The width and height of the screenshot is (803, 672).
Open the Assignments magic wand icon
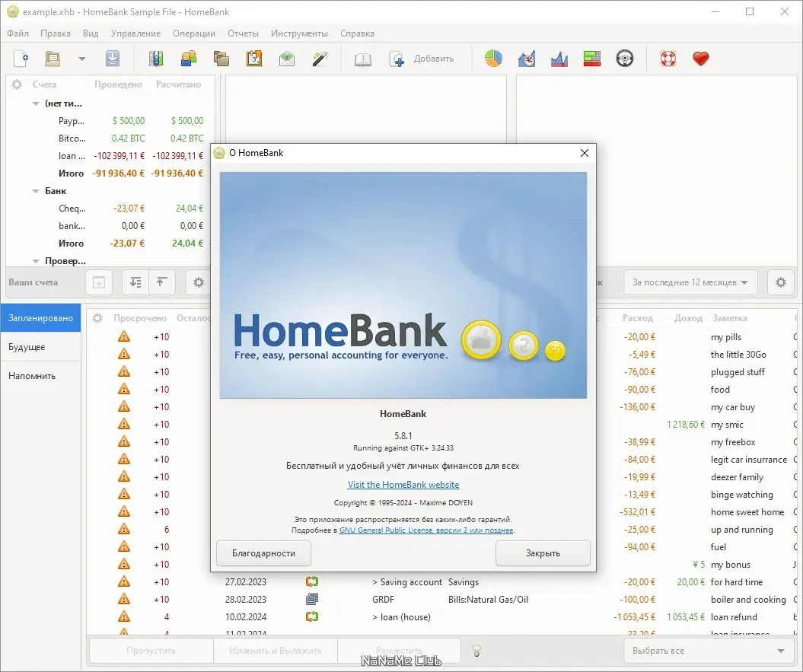(320, 59)
